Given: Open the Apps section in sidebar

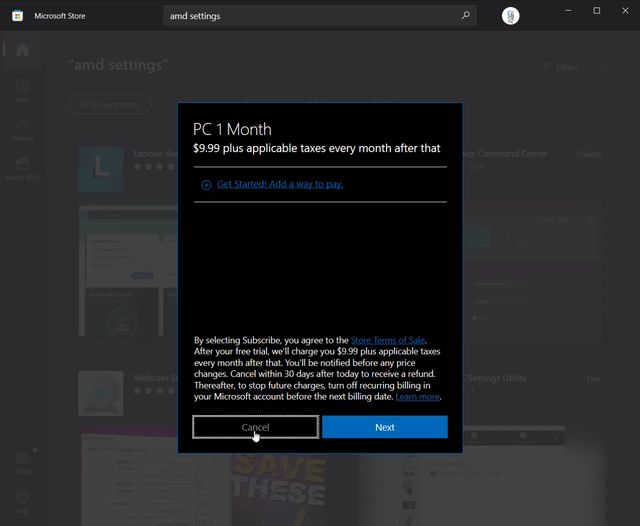Looking at the screenshot, I should 22,91.
